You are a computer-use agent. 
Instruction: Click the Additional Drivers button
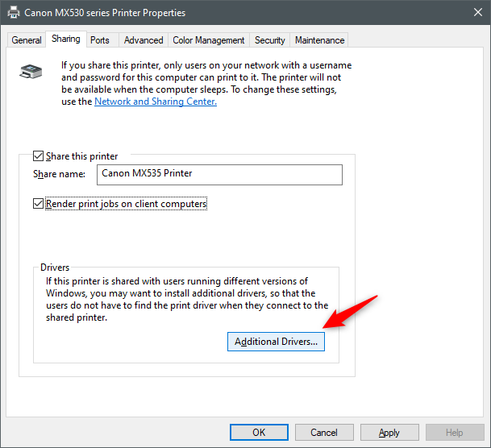click(276, 342)
